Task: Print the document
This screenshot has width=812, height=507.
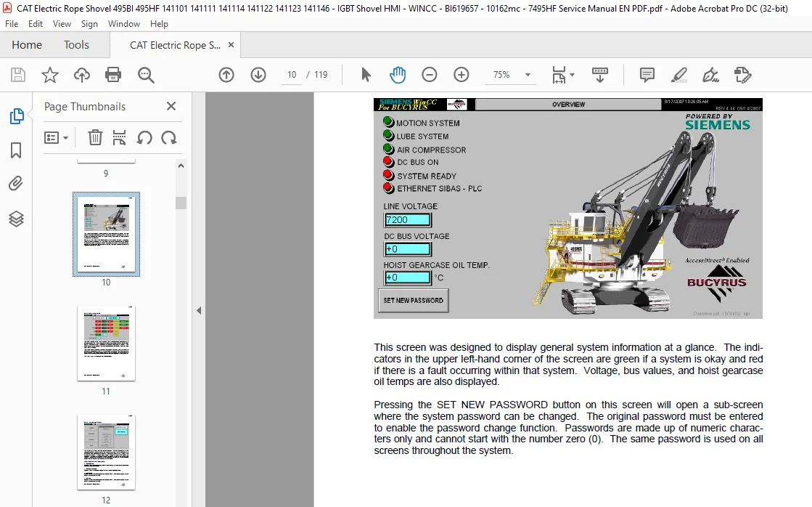Action: [x=113, y=75]
